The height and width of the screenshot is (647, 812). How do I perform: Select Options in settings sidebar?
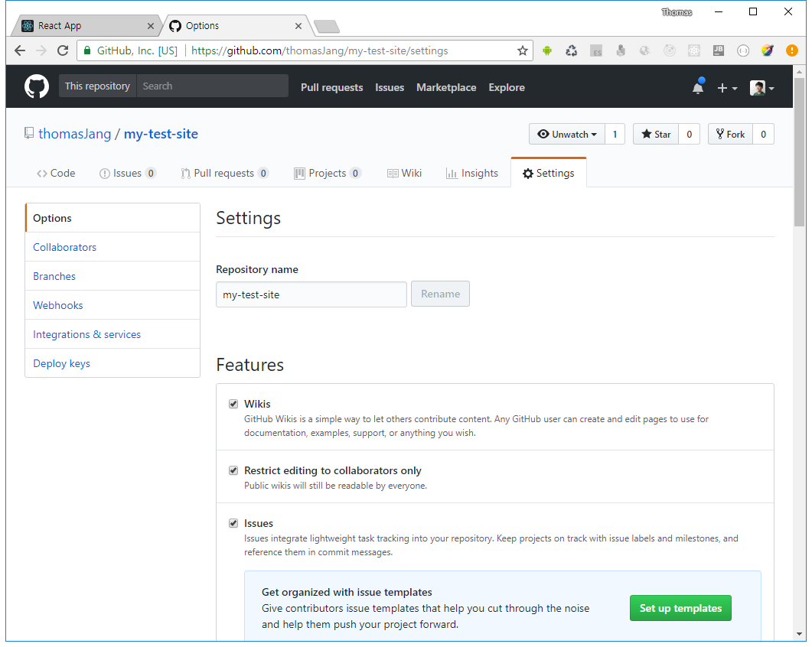(x=113, y=218)
